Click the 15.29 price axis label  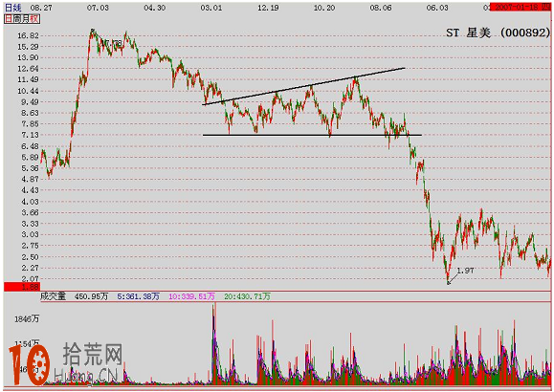(28, 47)
